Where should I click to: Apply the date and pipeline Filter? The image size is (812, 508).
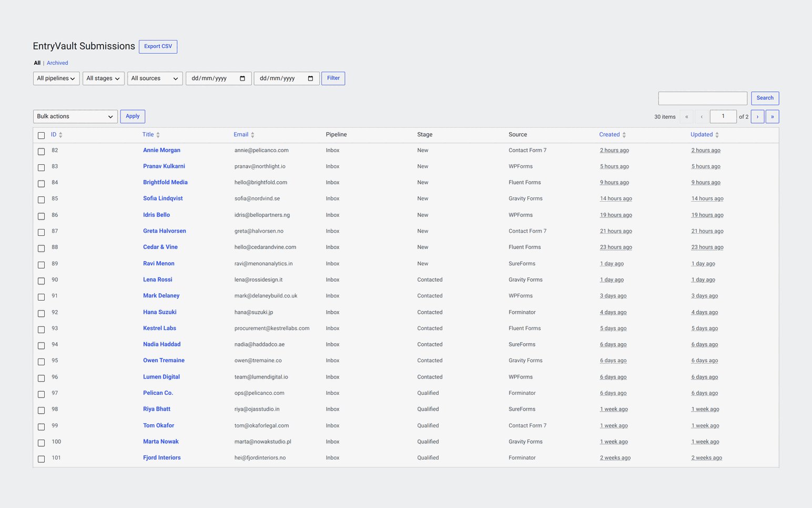click(333, 78)
